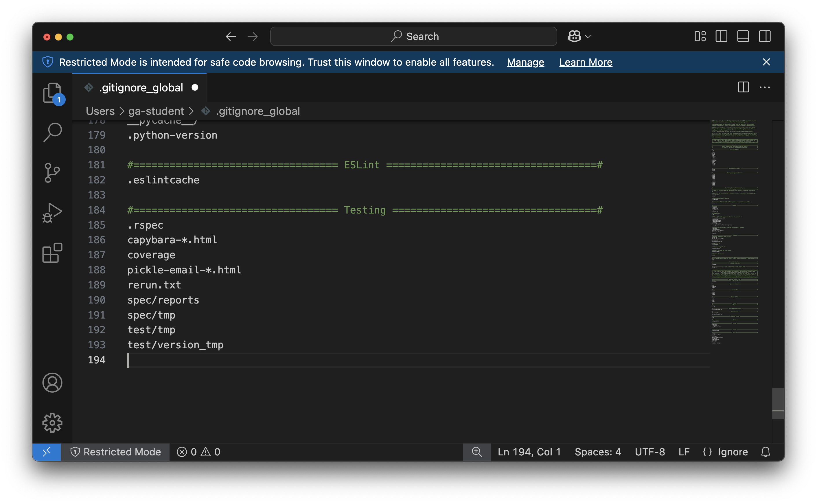Screen dimensions: 817x504
Task: Click the notifications bell in status bar
Action: 766,452
